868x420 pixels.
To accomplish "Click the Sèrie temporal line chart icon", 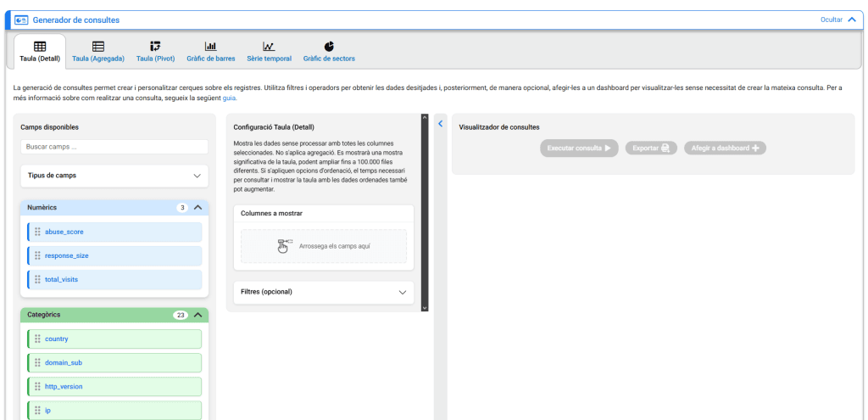I will click(269, 47).
